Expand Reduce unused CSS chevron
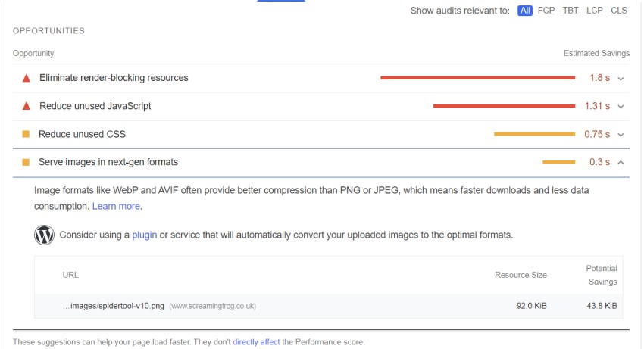 click(x=621, y=134)
